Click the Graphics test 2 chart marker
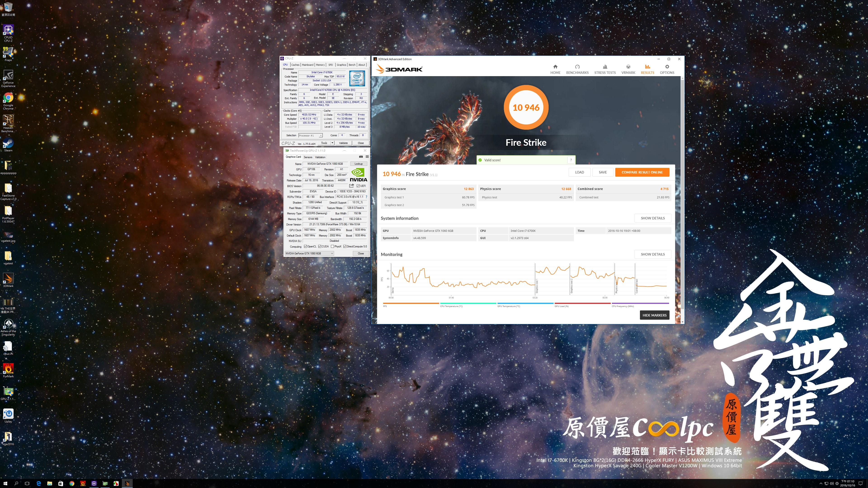Image resolution: width=868 pixels, height=488 pixels. point(572,286)
